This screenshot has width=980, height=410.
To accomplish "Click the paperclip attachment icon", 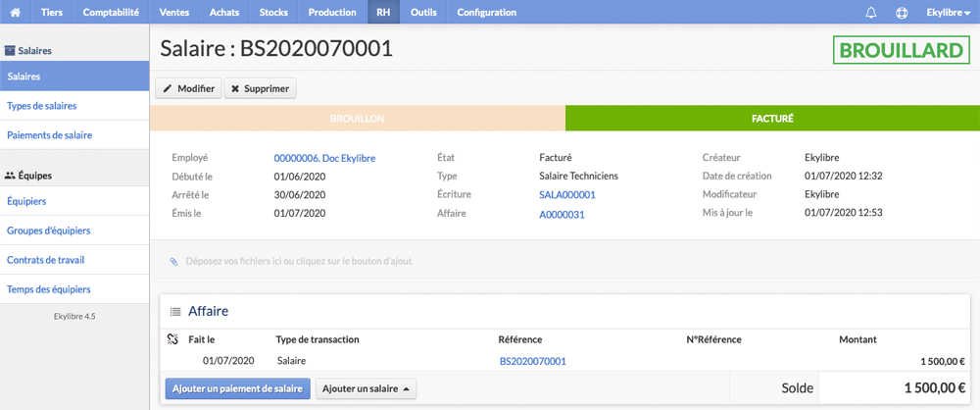I will tap(173, 261).
